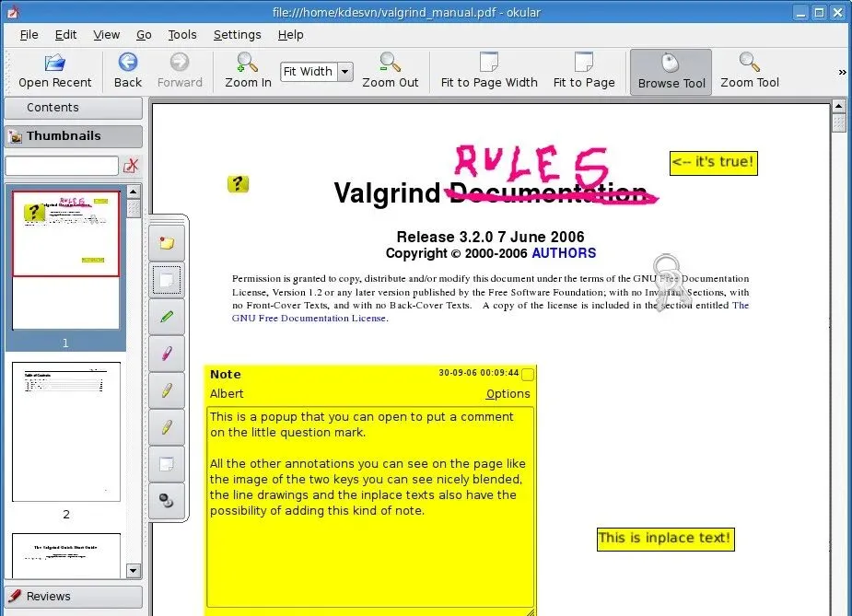Click the thumbnail list scroll up arrow
852x616 pixels.
tap(134, 192)
